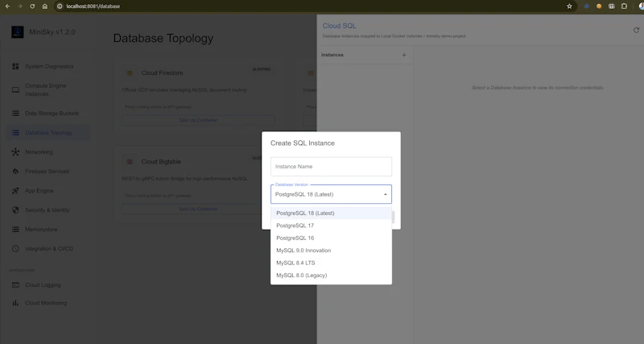Open Cloud Monitoring under Operations
This screenshot has width=644, height=344.
click(x=48, y=303)
